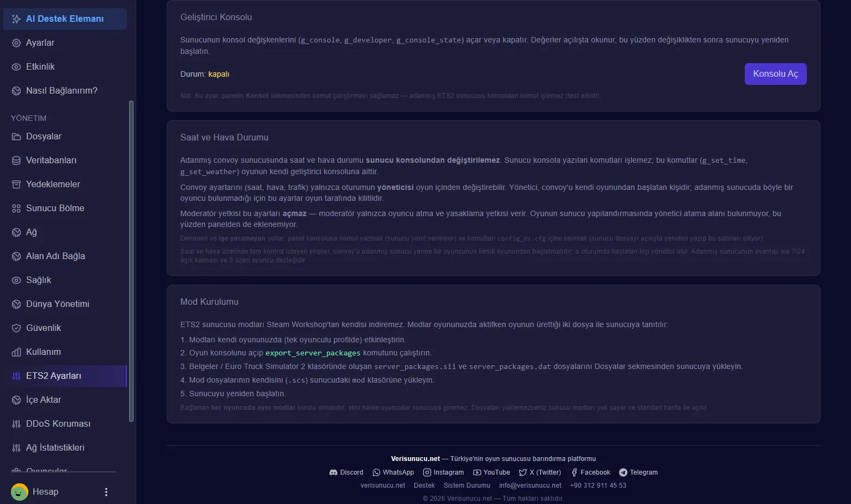Click the 'kapalı' status value
The width and height of the screenshot is (851, 504).
click(x=219, y=75)
